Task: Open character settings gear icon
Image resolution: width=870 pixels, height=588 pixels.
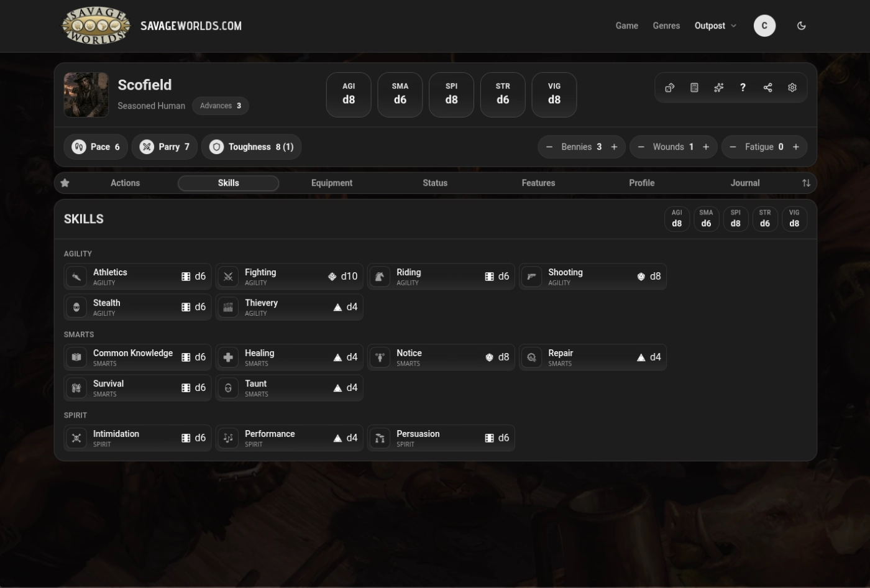Action: (792, 88)
